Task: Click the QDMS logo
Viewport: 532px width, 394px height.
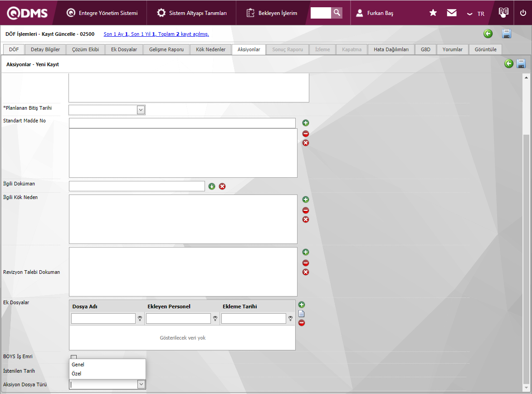Action: (x=27, y=13)
